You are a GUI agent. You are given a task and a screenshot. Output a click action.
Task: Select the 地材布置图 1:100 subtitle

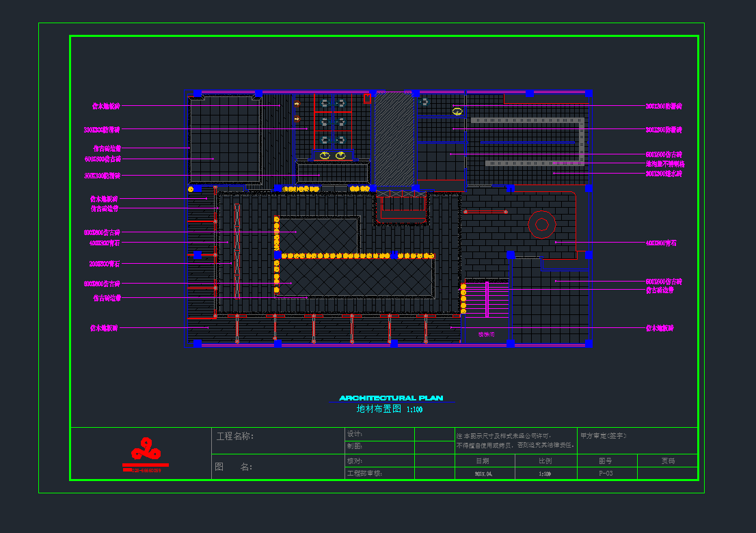[390, 409]
